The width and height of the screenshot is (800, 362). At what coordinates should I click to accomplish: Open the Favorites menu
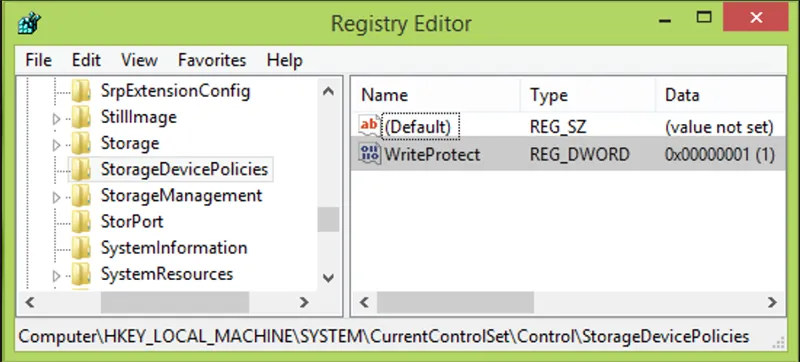(212, 60)
